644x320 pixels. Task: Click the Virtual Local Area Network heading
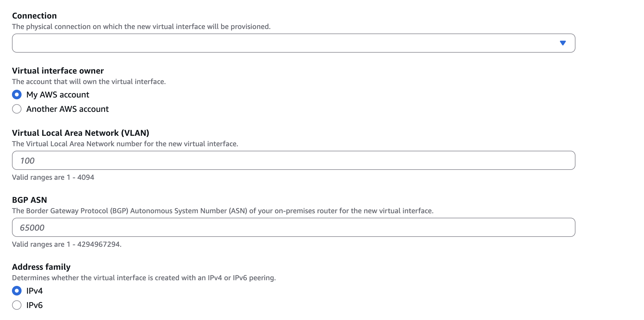tap(80, 133)
